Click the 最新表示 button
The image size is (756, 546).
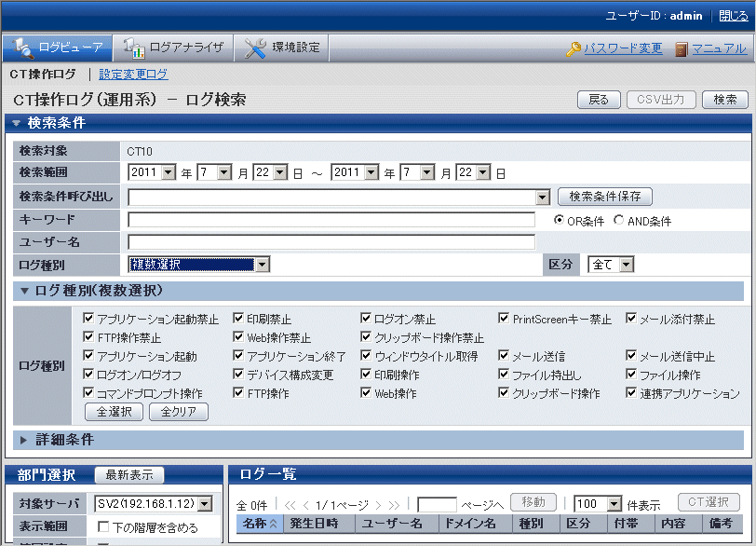(129, 474)
